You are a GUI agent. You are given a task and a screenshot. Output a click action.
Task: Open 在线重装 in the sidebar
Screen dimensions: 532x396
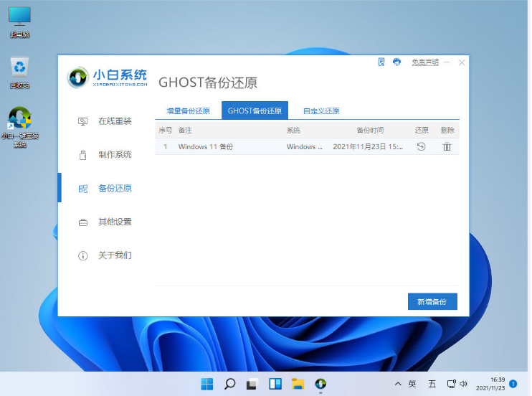pos(115,121)
